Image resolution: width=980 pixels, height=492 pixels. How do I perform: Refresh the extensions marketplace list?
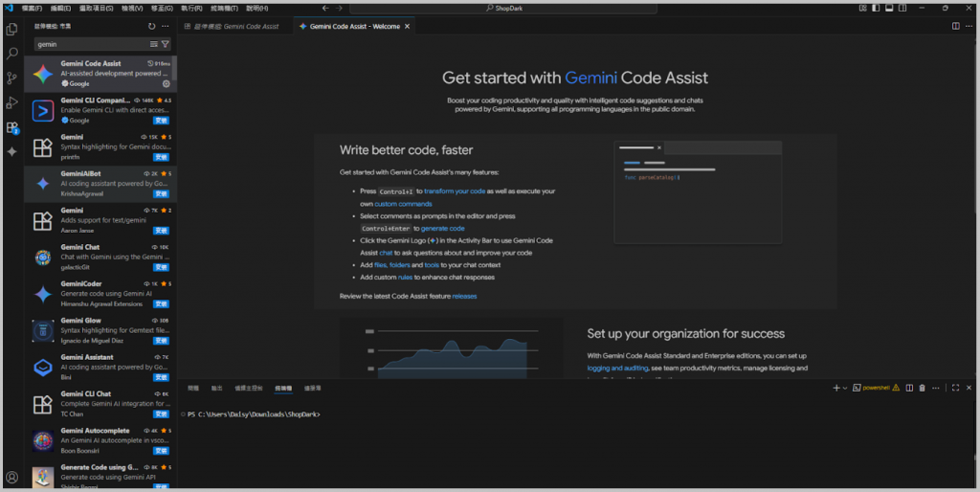pyautogui.click(x=151, y=26)
